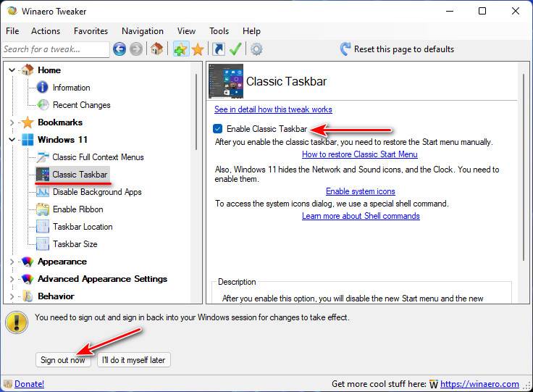Click the 'Search for a tweak' field
This screenshot has height=392, width=533.
[56, 50]
